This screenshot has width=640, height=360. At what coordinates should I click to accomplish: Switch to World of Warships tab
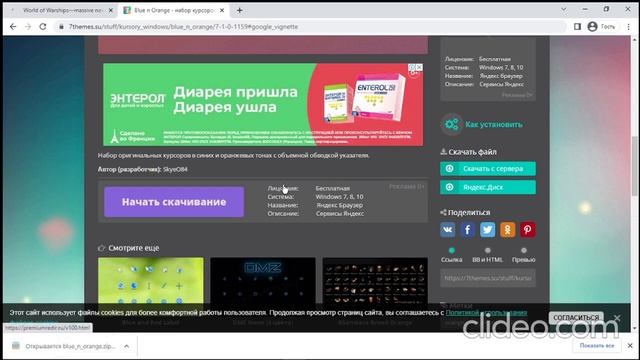coord(62,11)
